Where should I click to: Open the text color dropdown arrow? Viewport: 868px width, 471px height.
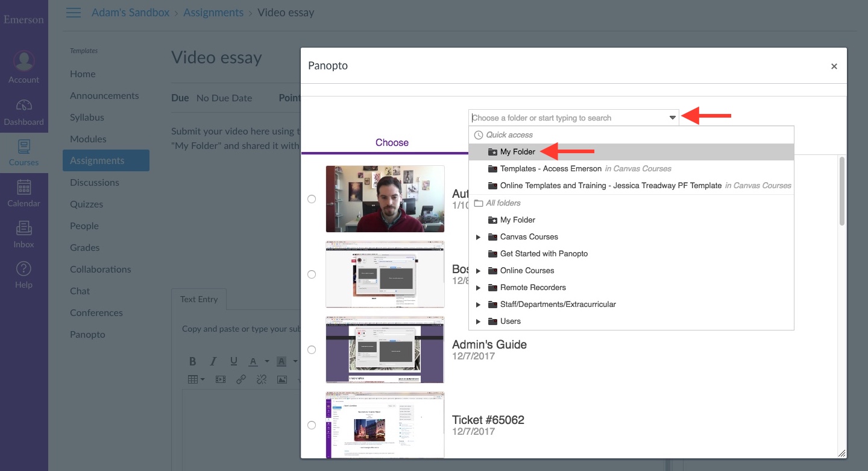coord(266,362)
